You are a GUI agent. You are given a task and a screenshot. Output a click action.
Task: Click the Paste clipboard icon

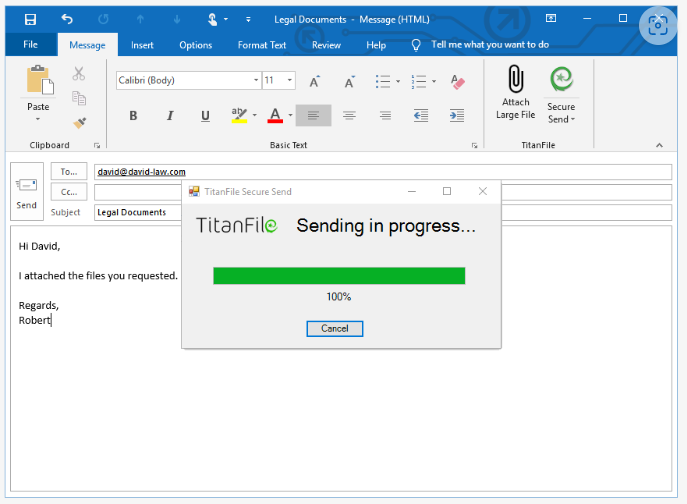(x=40, y=80)
